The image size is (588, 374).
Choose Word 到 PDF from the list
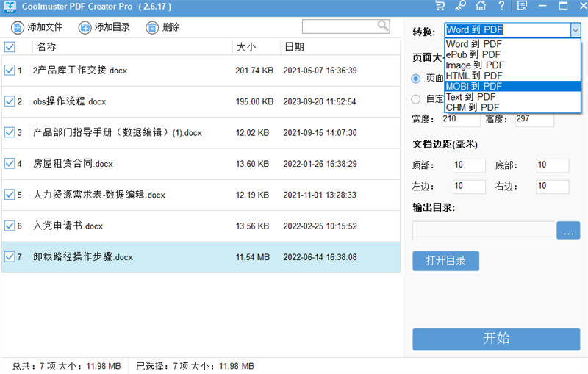point(512,44)
